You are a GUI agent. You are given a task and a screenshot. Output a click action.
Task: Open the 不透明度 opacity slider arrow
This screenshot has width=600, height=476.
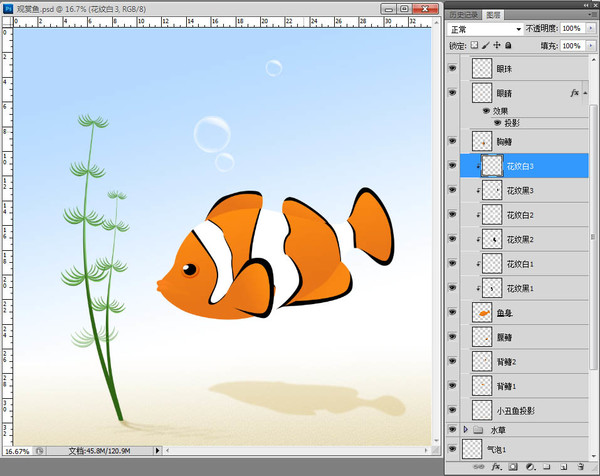[591, 28]
